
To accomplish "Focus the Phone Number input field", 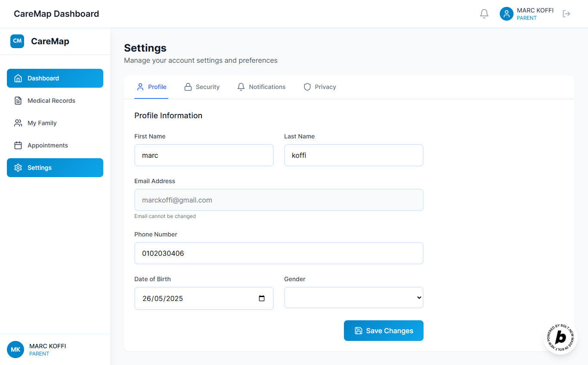I will (279, 253).
